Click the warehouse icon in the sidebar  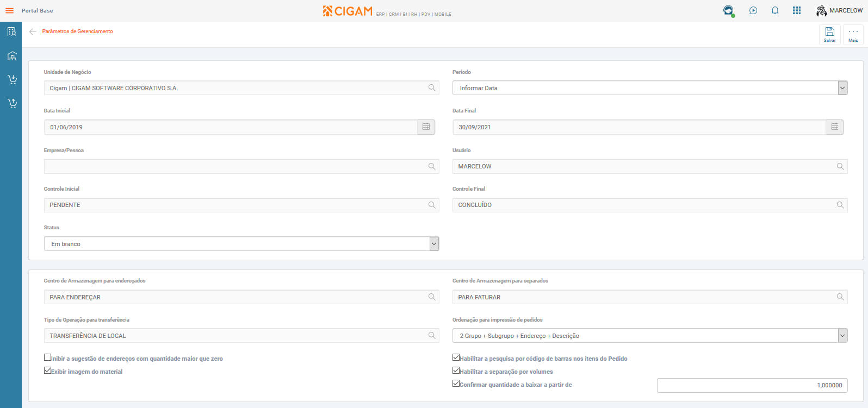[x=11, y=56]
